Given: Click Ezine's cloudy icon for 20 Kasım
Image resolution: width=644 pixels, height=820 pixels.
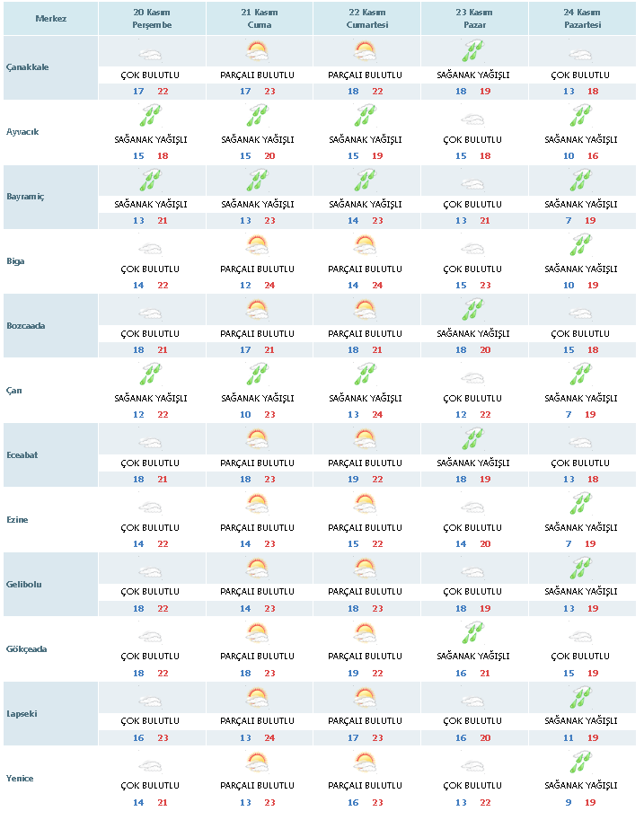Looking at the screenshot, I should (x=150, y=504).
